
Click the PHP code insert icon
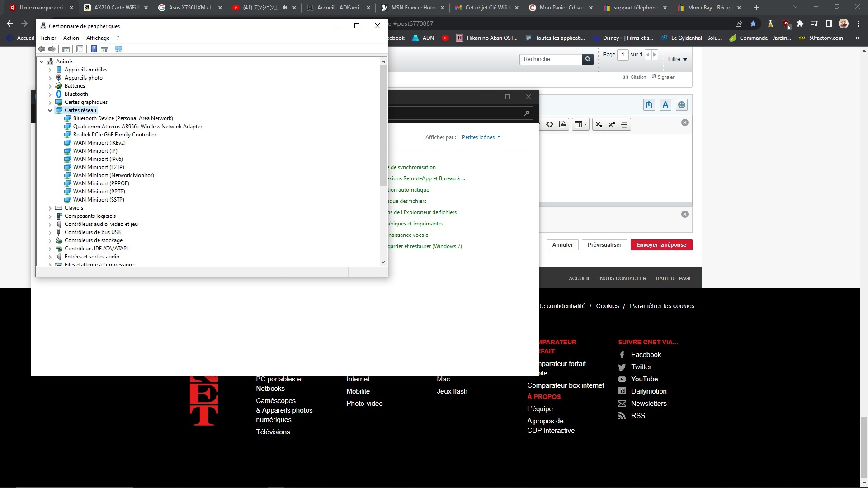562,124
